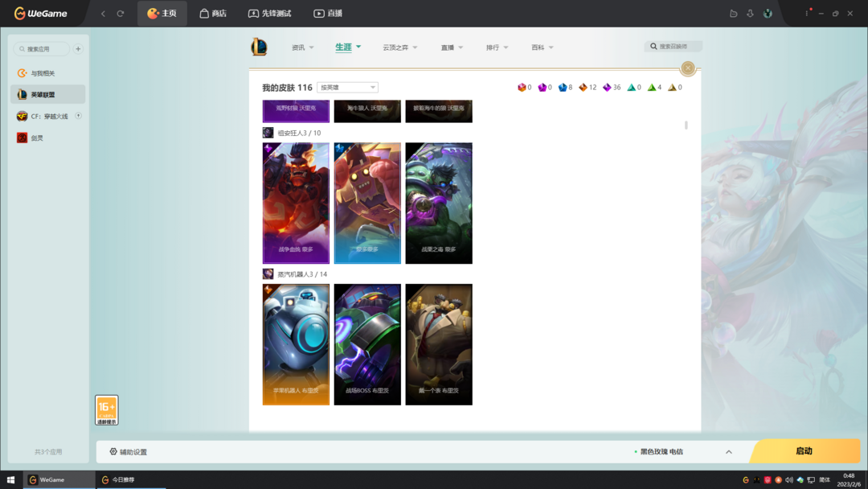Focus the 搜索召唤师 search box

[x=674, y=47]
